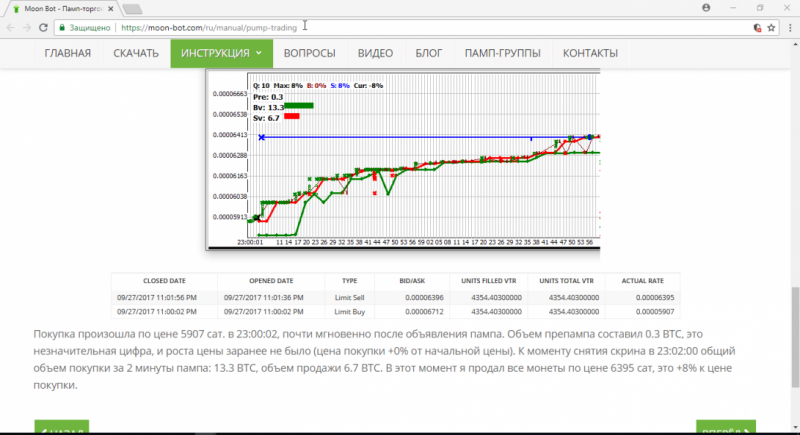800x435 pixels.
Task: Click the Limit Buy cell
Action: tap(349, 312)
